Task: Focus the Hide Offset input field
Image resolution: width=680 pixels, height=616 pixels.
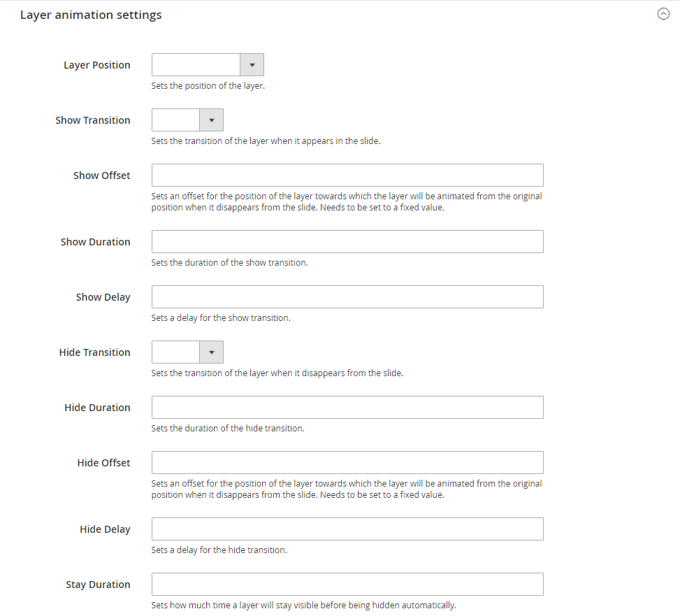Action: (x=347, y=462)
